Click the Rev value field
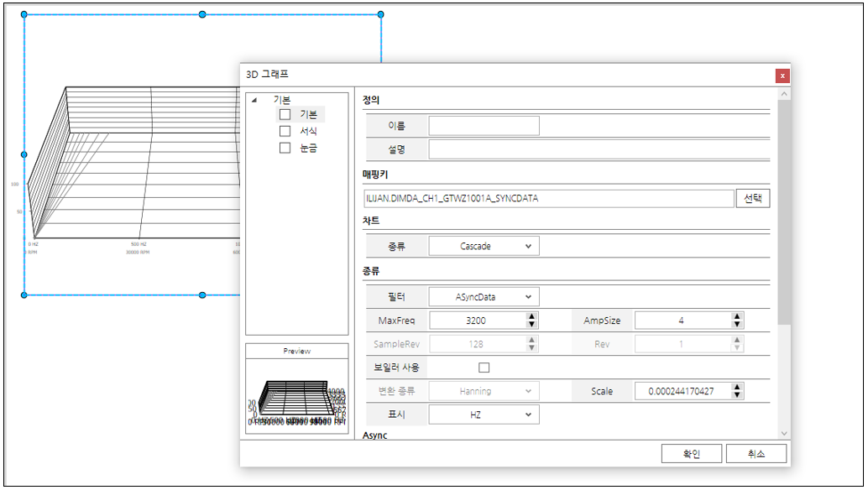This screenshot has height=490, width=868. [x=683, y=344]
